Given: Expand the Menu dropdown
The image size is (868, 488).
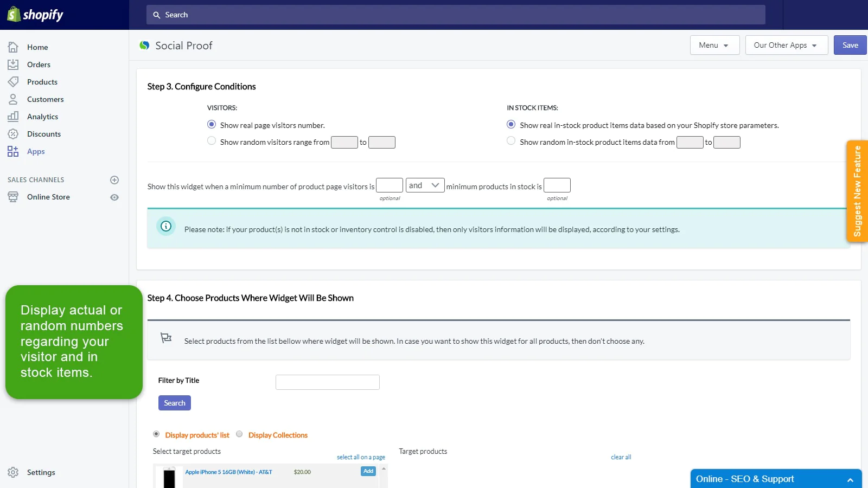Looking at the screenshot, I should point(714,45).
